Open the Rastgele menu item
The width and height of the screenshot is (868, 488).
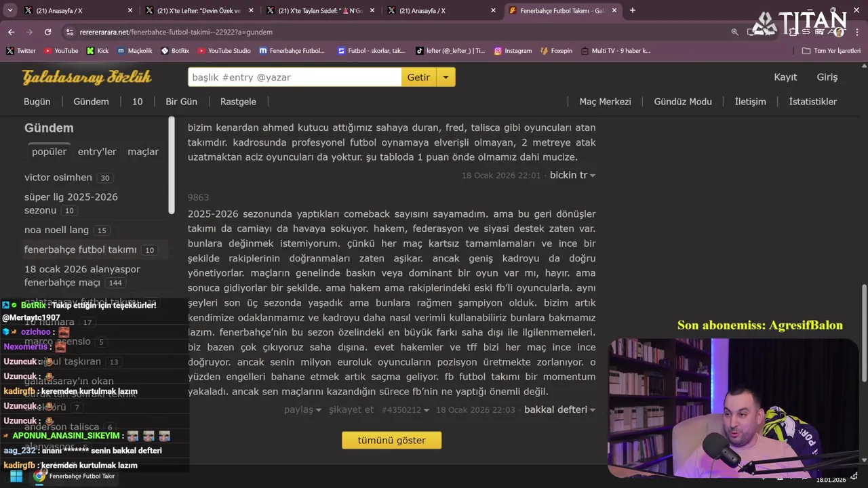click(x=238, y=102)
